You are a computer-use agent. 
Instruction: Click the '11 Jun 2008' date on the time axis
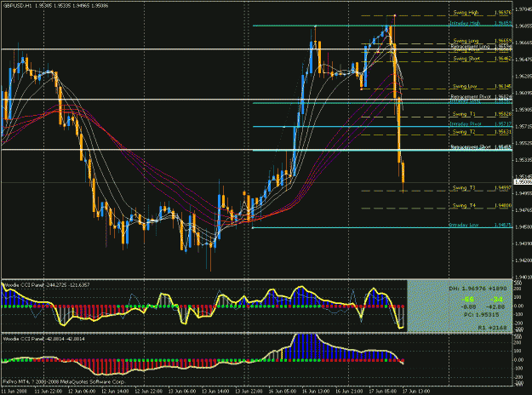tap(14, 391)
